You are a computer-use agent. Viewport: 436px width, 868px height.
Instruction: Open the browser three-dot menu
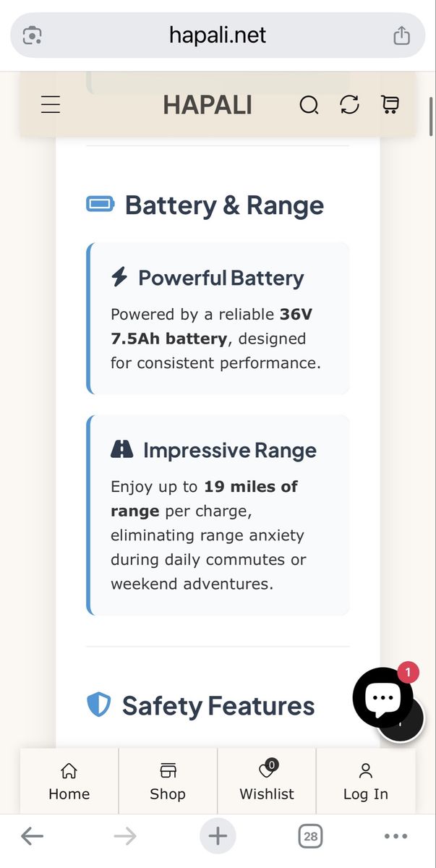pyautogui.click(x=396, y=837)
